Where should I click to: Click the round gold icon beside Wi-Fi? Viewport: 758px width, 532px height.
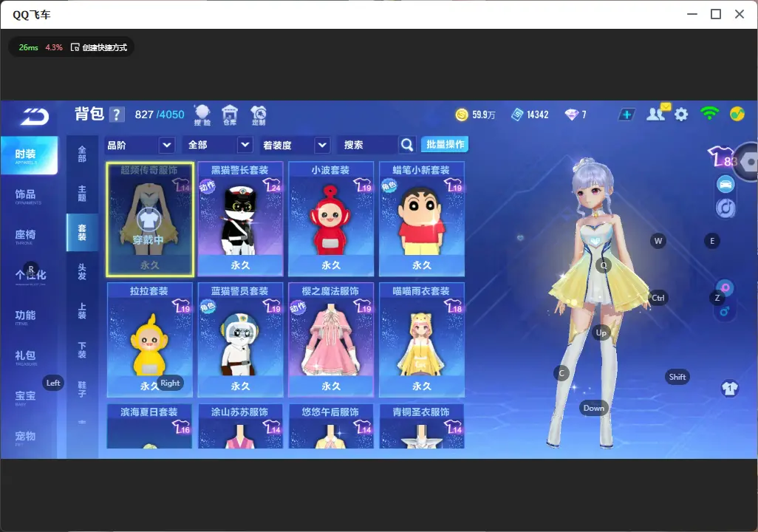pyautogui.click(x=737, y=114)
